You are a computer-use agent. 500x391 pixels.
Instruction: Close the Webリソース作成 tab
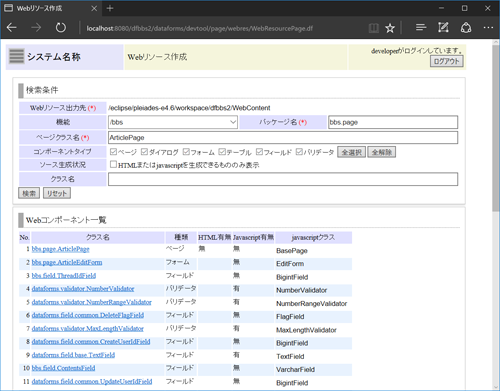pyautogui.click(x=94, y=9)
